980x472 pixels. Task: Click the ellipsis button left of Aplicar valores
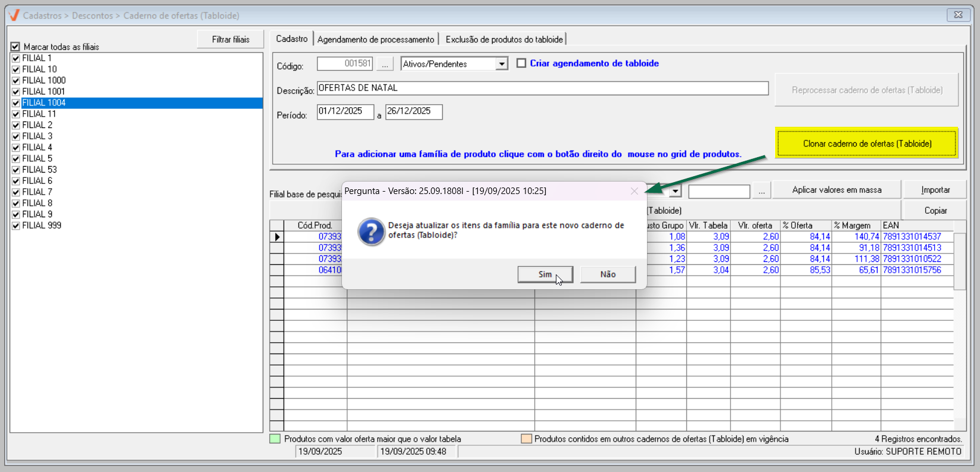[761, 191]
